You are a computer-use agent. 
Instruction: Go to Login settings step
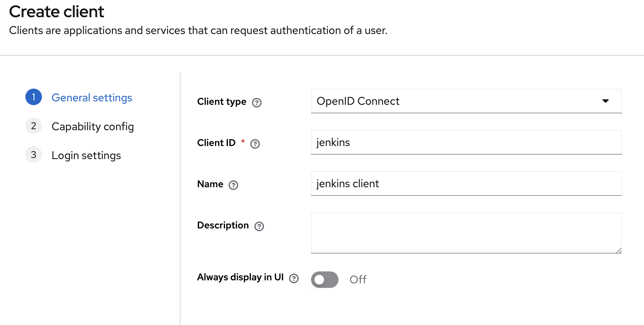point(86,155)
